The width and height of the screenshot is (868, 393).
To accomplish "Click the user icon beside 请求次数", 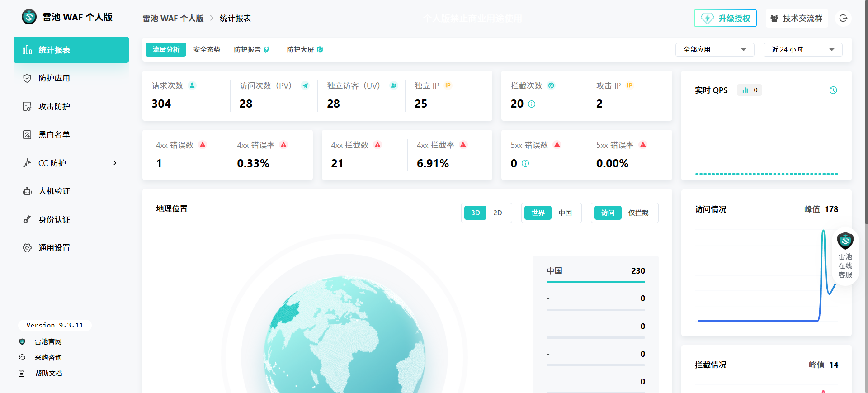I will [192, 85].
